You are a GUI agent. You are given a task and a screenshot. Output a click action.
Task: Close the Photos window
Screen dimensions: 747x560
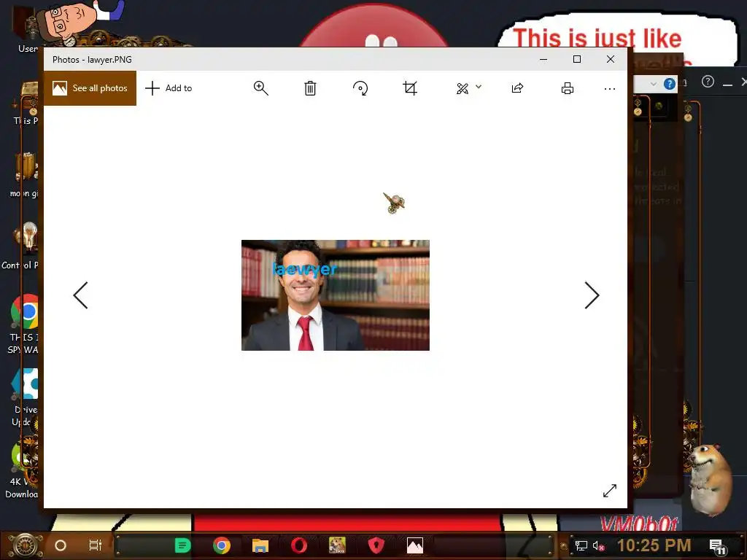click(611, 60)
